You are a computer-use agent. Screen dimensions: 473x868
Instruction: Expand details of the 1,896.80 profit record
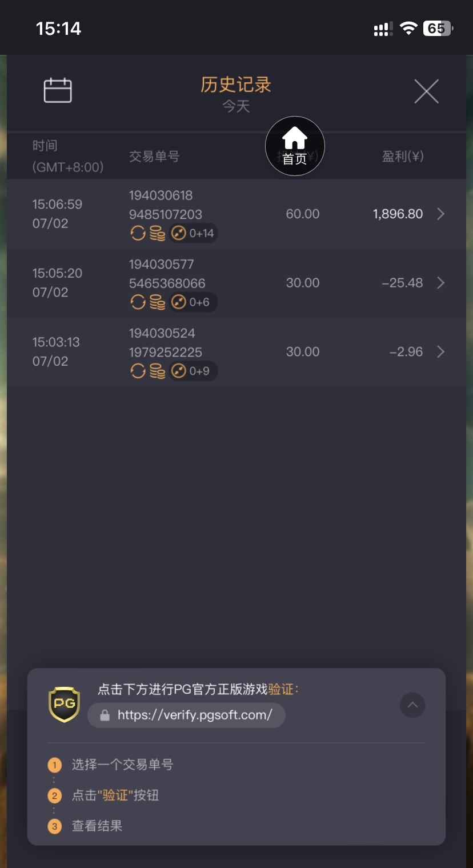click(x=440, y=214)
